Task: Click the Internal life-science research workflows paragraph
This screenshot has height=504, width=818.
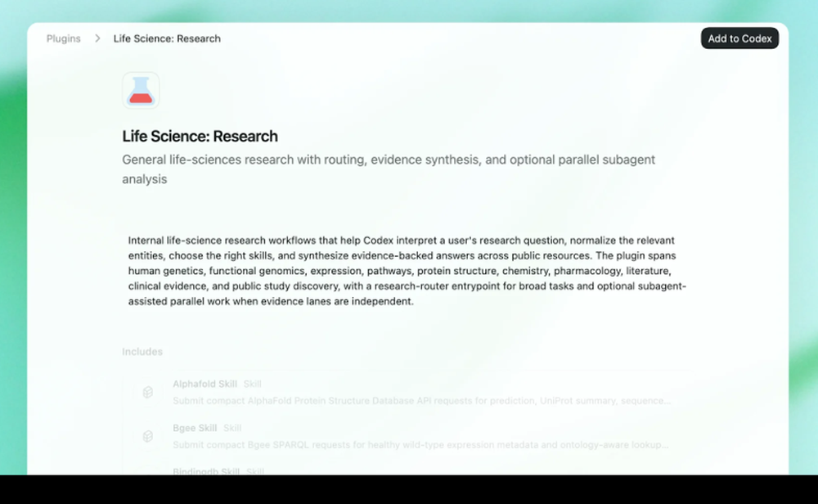Action: [407, 271]
